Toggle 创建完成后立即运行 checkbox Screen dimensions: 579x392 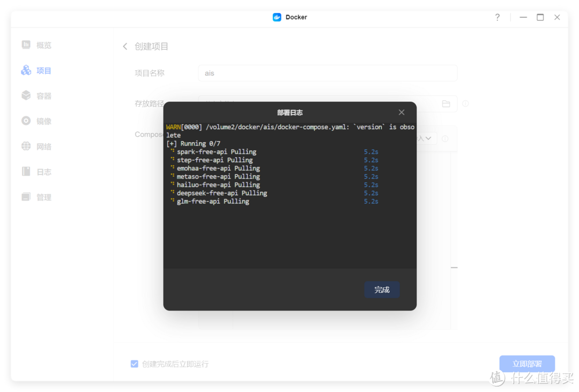pyautogui.click(x=135, y=364)
